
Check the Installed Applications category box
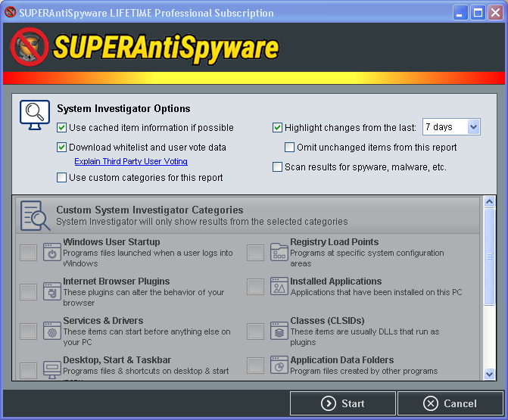tap(255, 287)
